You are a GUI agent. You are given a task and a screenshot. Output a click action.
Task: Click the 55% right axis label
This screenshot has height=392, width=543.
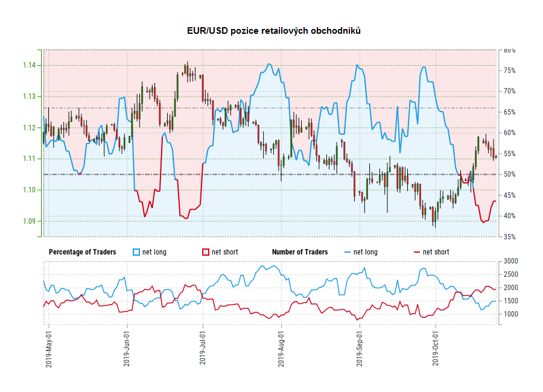click(509, 154)
